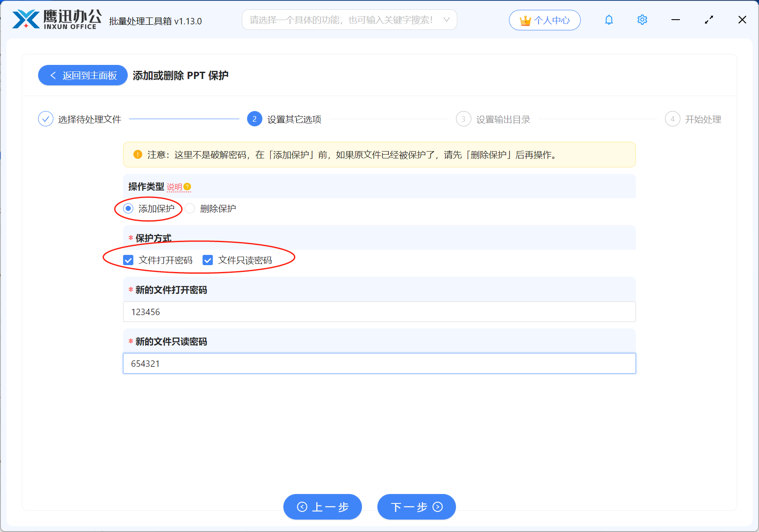Click the fullscreen expand icon
Image resolution: width=759 pixels, height=532 pixels.
[x=709, y=19]
